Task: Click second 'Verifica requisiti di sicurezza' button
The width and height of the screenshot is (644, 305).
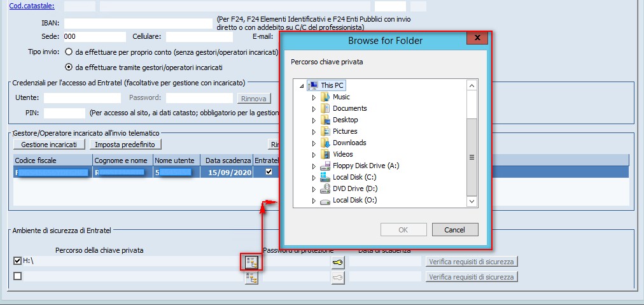Action: (x=472, y=277)
